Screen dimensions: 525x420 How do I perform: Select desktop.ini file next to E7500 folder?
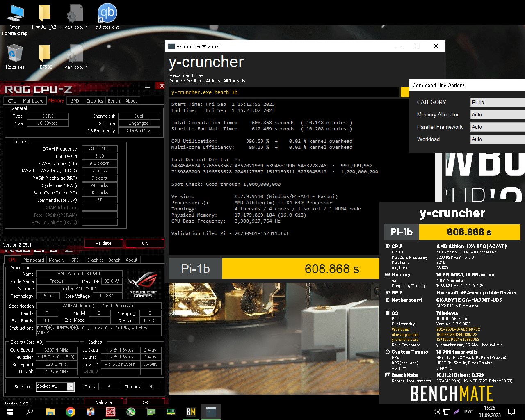76,57
